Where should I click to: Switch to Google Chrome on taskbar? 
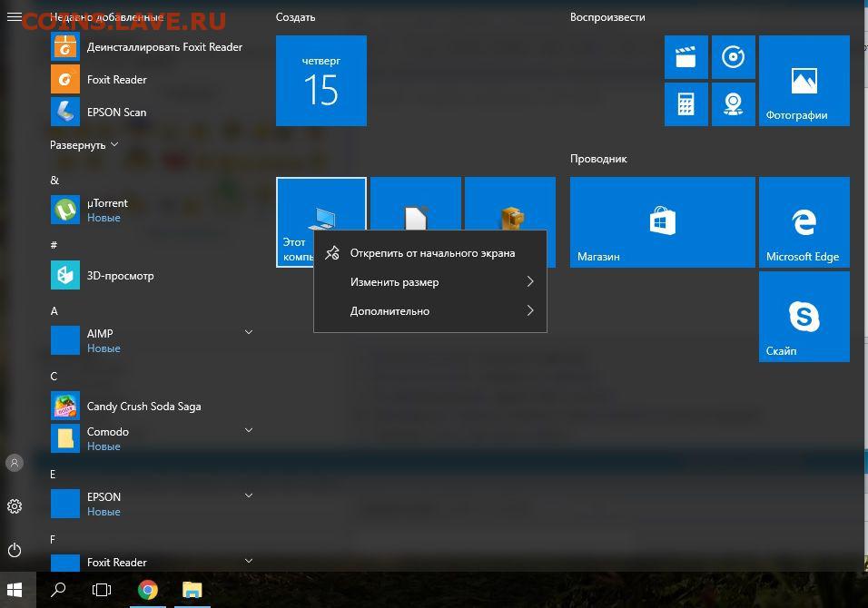pos(148,590)
